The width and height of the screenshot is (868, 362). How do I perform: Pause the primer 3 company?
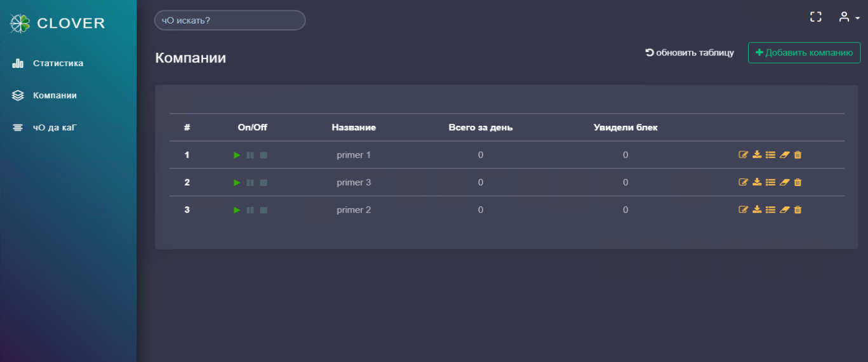[x=250, y=183]
